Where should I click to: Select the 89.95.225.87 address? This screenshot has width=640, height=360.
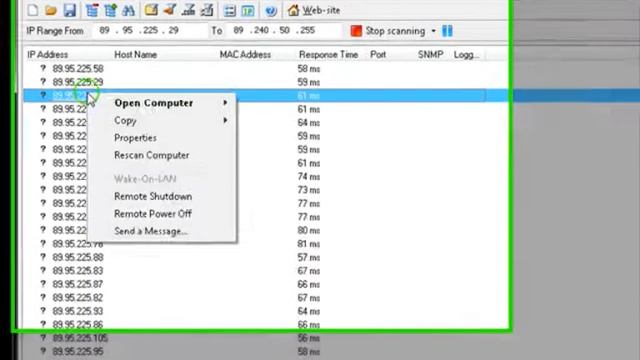point(78,284)
